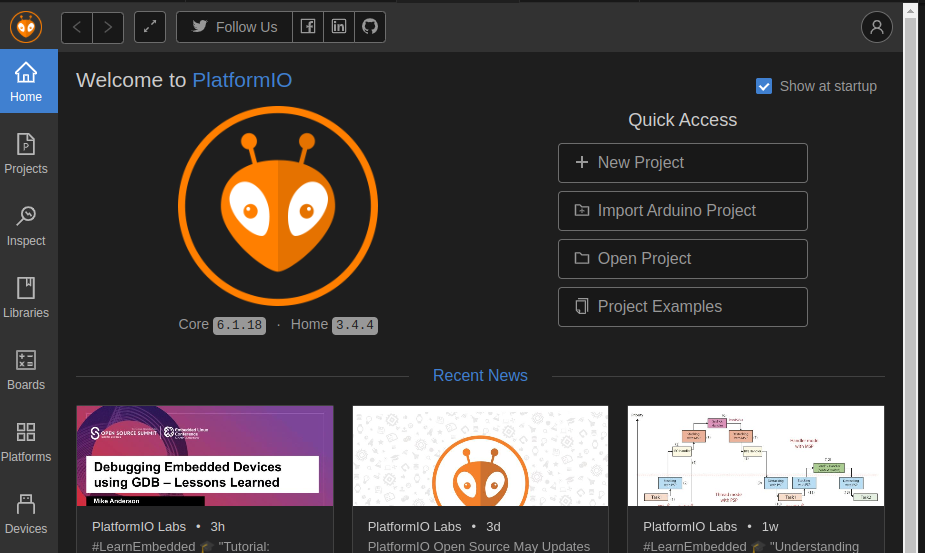Open the Debugging Embedded Devices news thumbnail
The height and width of the screenshot is (553, 925).
(205, 456)
